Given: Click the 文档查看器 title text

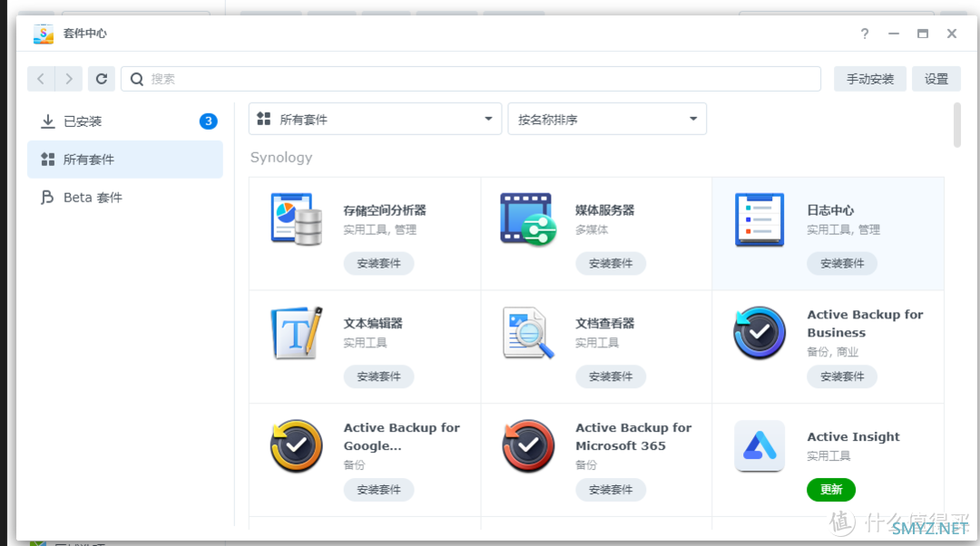Looking at the screenshot, I should tap(605, 323).
